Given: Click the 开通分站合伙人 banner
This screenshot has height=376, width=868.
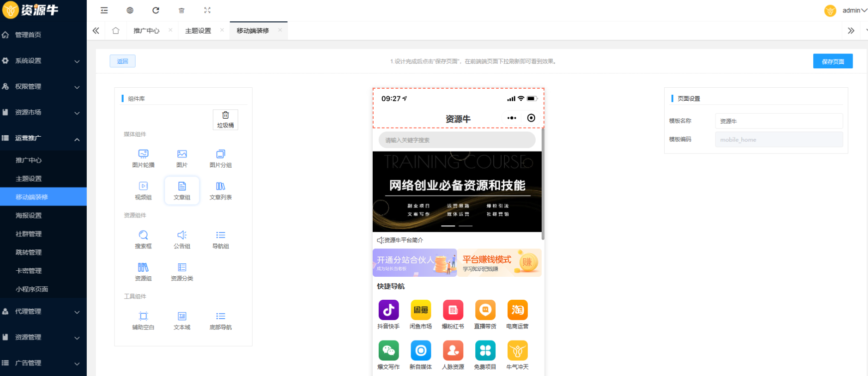Looking at the screenshot, I should click(x=415, y=263).
